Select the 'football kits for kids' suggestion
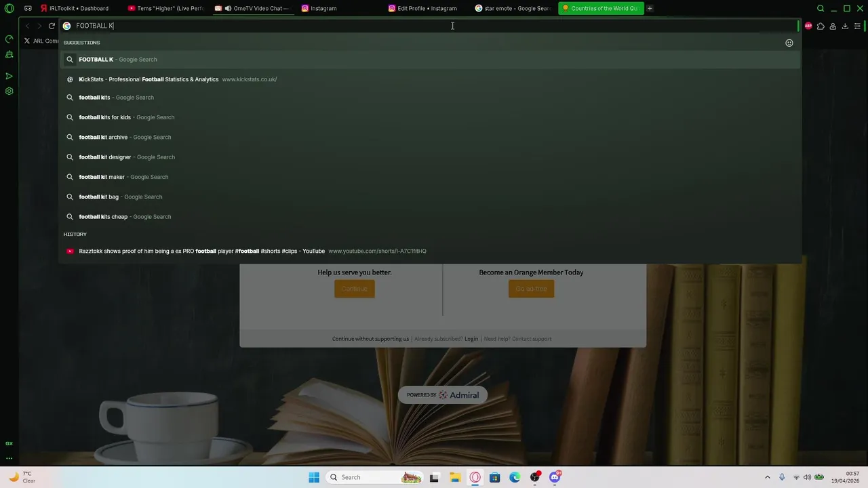868x488 pixels. pos(431,117)
